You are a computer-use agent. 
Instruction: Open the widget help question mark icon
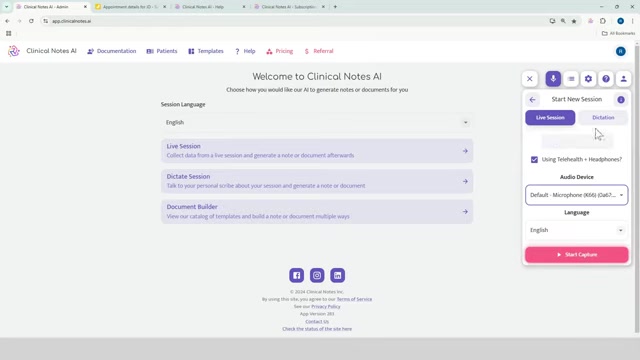[x=606, y=79]
